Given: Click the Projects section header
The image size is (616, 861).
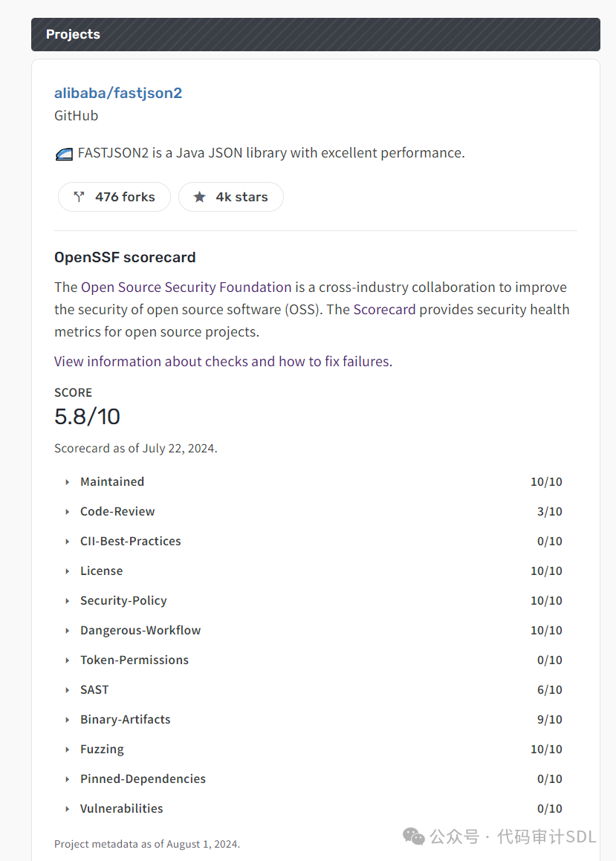Looking at the screenshot, I should (316, 34).
